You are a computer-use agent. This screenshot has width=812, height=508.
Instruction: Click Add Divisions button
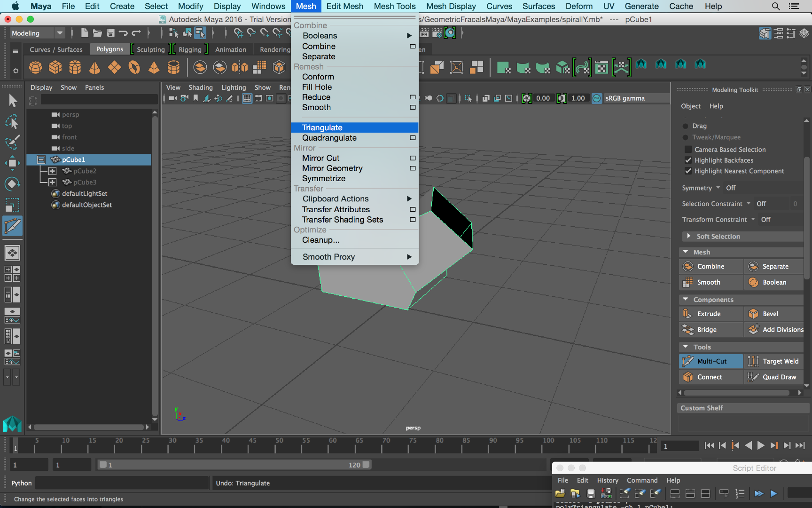[x=774, y=330]
